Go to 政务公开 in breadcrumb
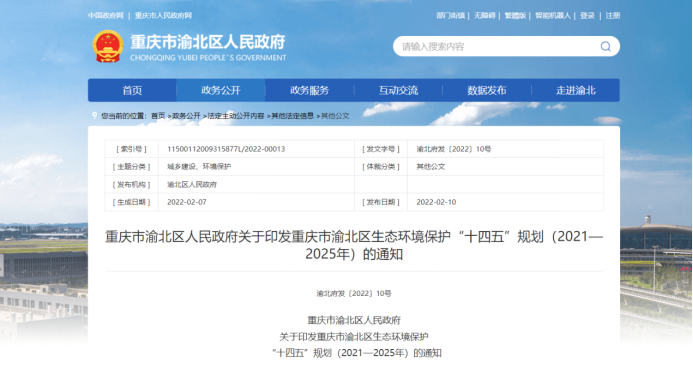This screenshot has height=367, width=693. pyautogui.click(x=186, y=116)
